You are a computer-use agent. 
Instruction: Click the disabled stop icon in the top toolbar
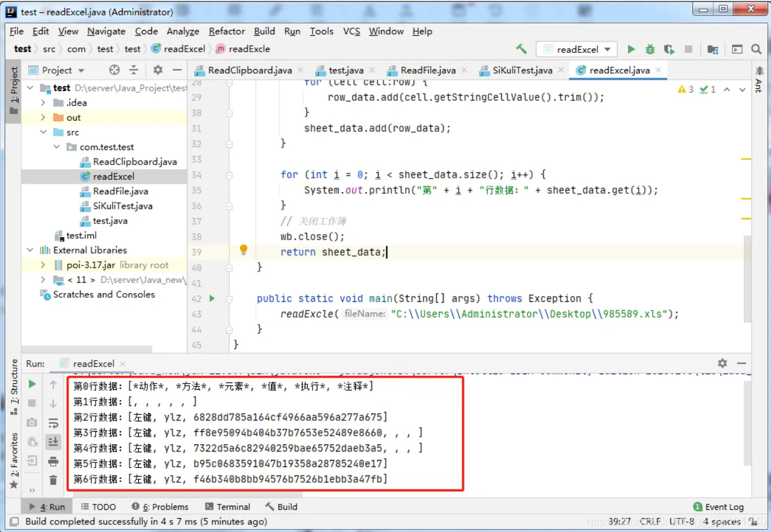[689, 49]
